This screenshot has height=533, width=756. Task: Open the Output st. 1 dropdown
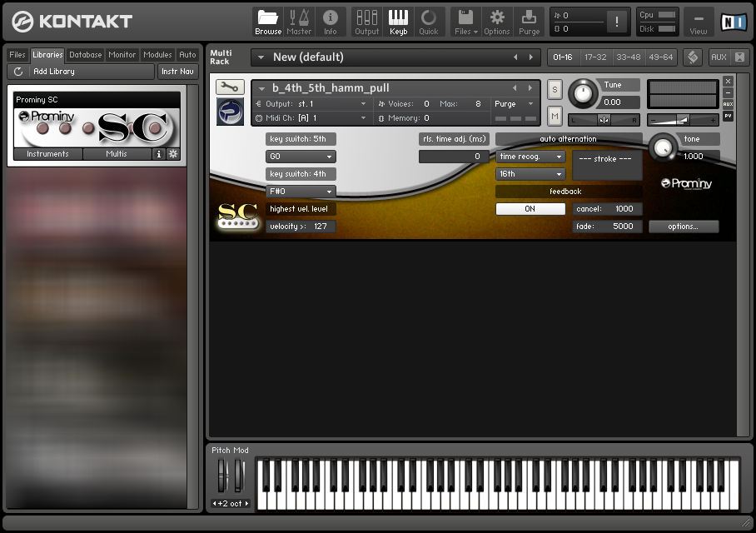(311, 104)
